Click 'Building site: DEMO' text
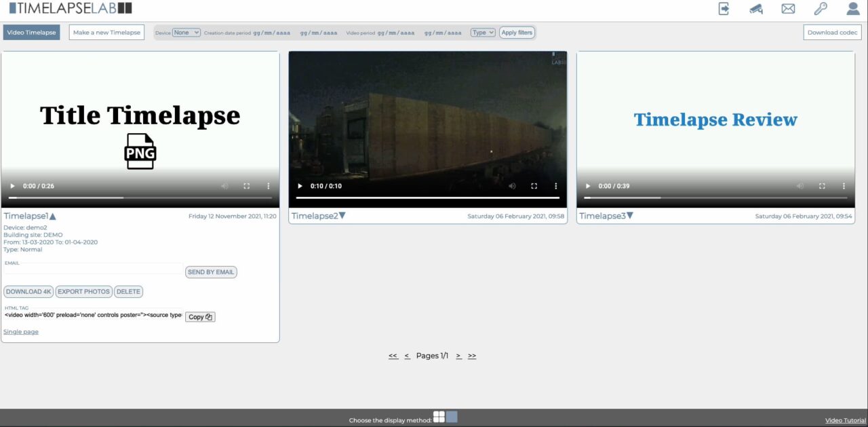Screen dimensions: 868x427 tap(33, 235)
